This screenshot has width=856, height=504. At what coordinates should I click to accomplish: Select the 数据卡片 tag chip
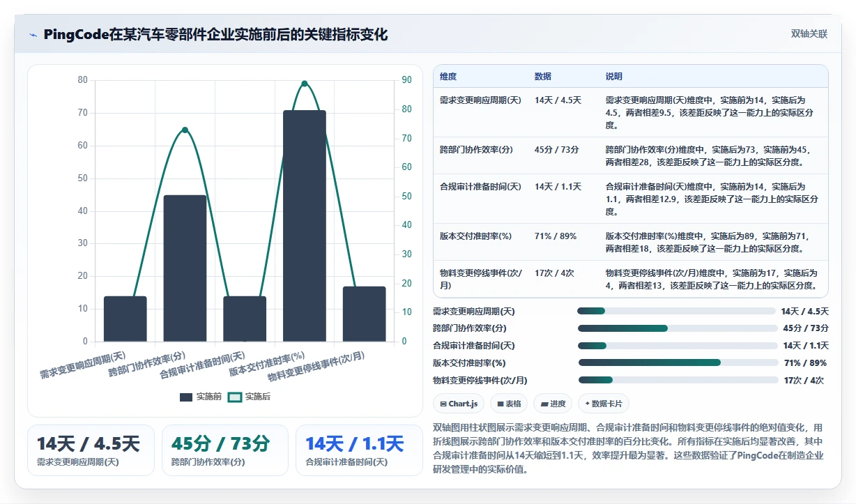click(x=604, y=404)
